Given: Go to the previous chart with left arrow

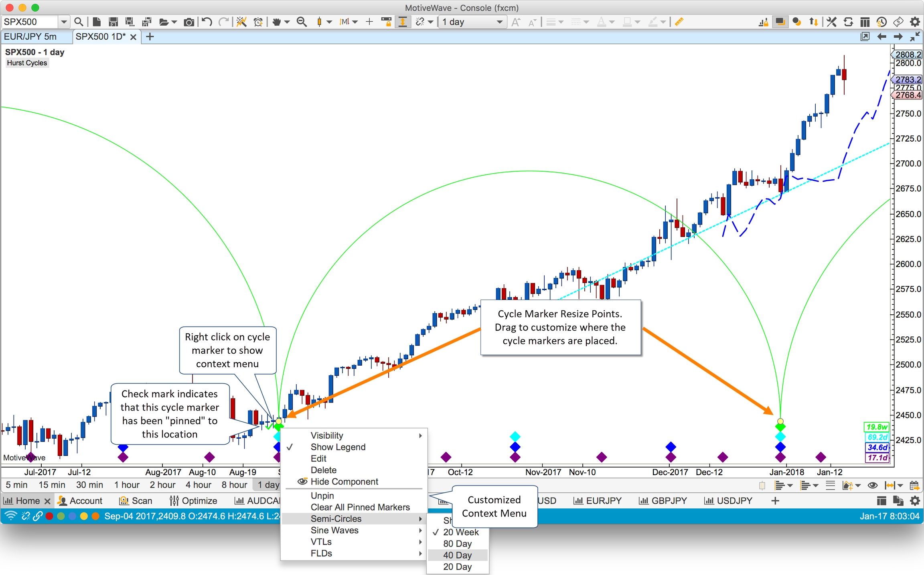Looking at the screenshot, I should pyautogui.click(x=881, y=36).
